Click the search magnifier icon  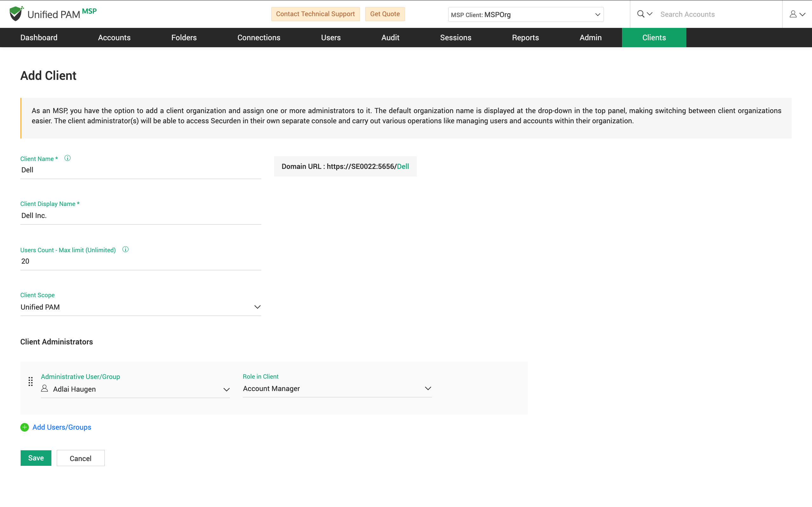click(x=640, y=14)
